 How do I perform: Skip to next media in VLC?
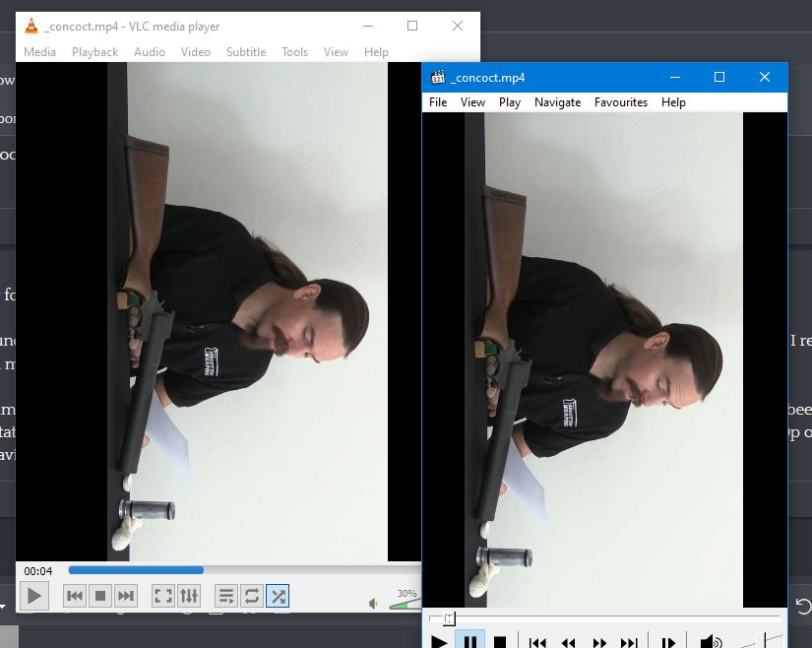[126, 596]
